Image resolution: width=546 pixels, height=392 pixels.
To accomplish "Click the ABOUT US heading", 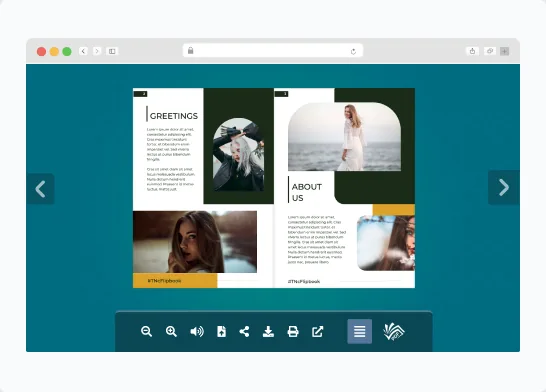I will coord(307,193).
